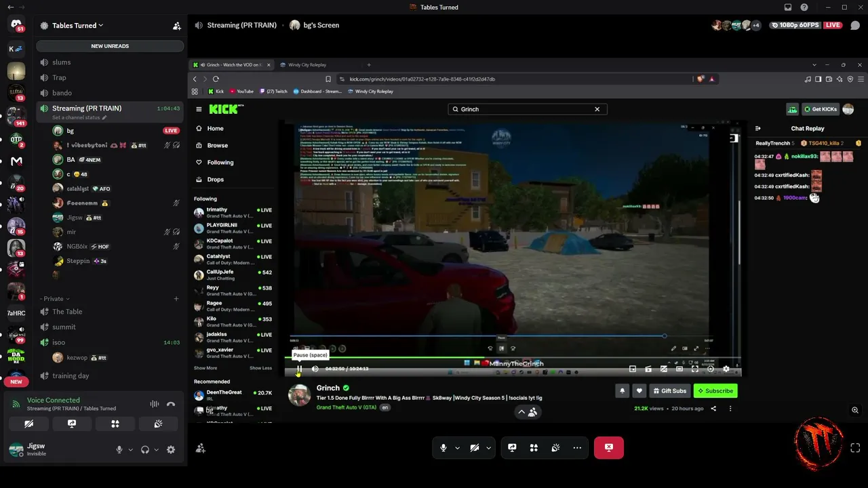Click the NEW unread indicator pill
Viewport: 868px width, 488px height.
pyautogui.click(x=16, y=382)
